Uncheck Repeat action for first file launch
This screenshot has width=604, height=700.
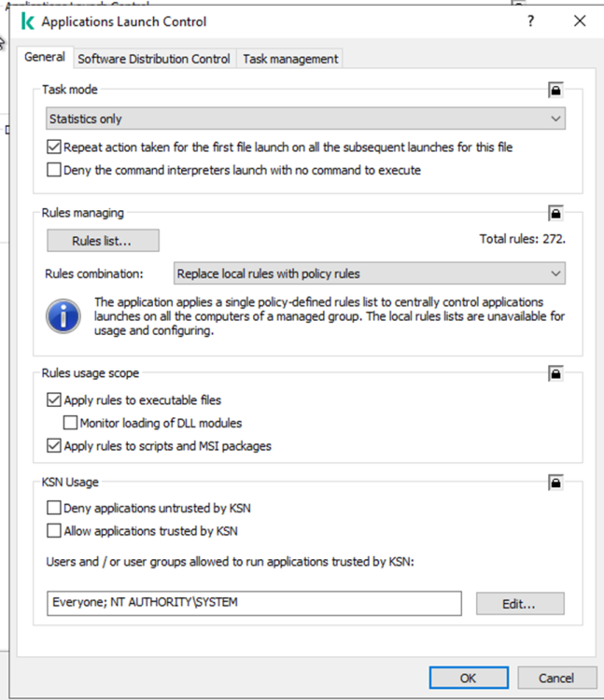[x=53, y=147]
